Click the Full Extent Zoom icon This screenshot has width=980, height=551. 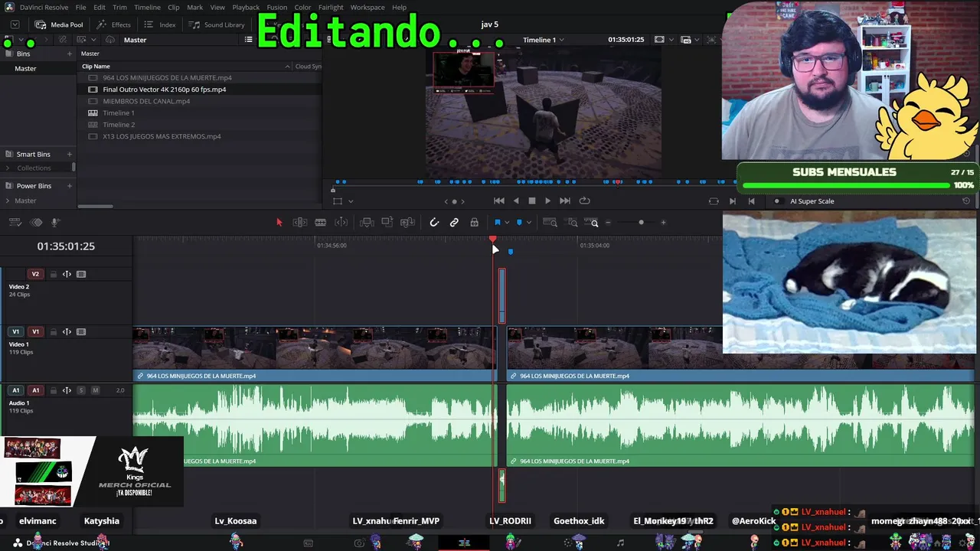(550, 223)
